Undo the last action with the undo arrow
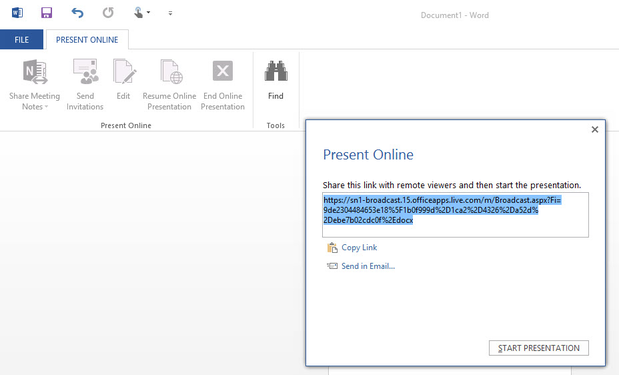This screenshot has height=375, width=619. click(x=77, y=13)
